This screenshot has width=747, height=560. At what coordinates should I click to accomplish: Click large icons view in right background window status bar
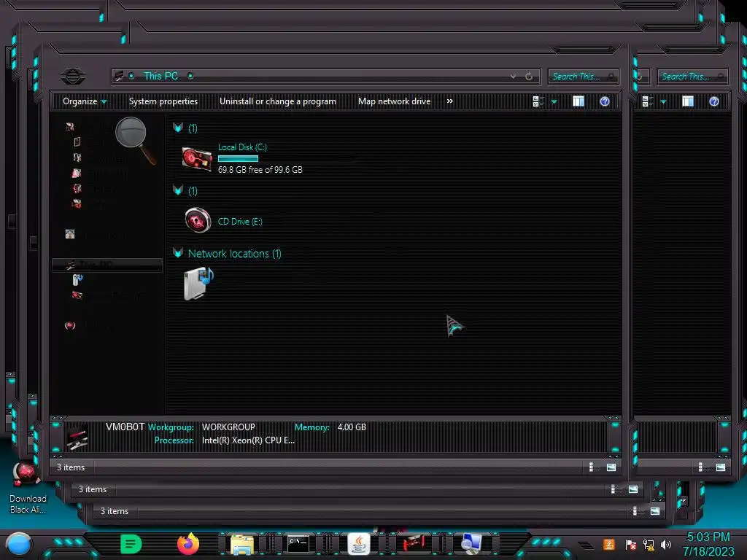coord(721,467)
